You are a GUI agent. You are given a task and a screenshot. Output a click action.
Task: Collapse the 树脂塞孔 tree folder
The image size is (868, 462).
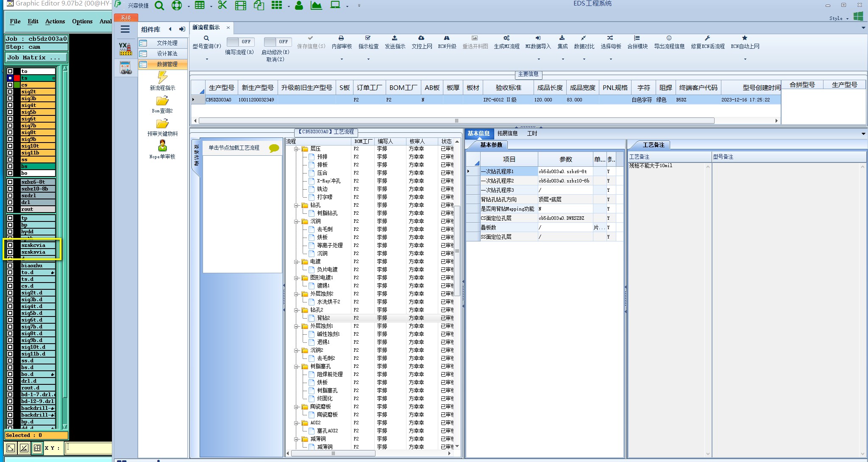coord(297,367)
